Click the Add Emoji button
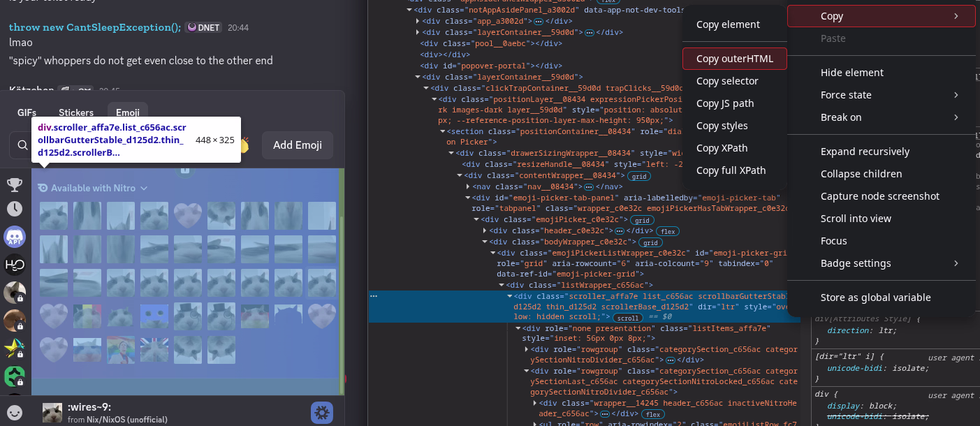 pos(298,145)
